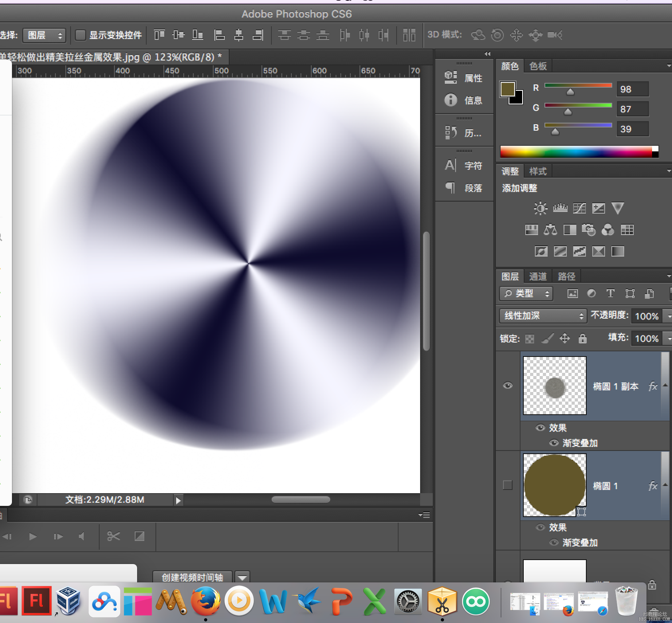Toggle 渐变叠加 visibility under 椭圆 1 副本
The height and width of the screenshot is (623, 672).
click(554, 443)
